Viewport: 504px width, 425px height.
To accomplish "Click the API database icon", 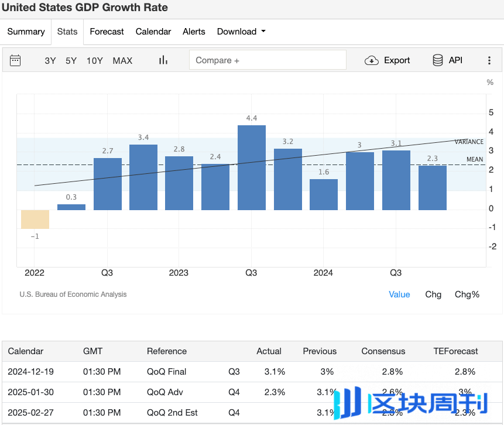I will 437,60.
